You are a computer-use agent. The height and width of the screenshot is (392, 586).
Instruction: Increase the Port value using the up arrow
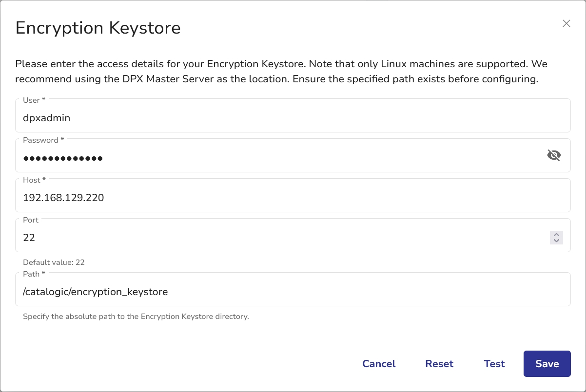pyautogui.click(x=556, y=234)
